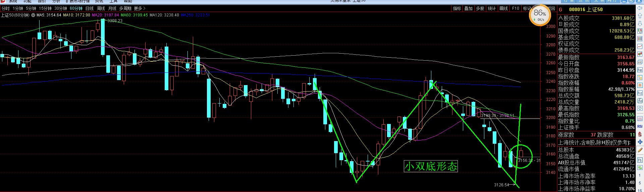Open the 分析 menu
The width and height of the screenshot is (644, 192).
(56, 1)
